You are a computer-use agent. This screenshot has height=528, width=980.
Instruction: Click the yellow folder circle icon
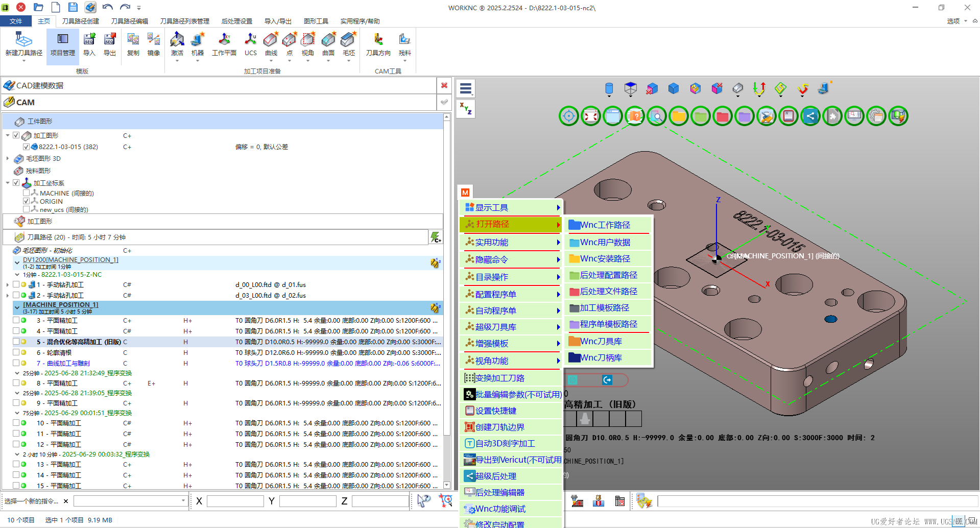click(678, 116)
